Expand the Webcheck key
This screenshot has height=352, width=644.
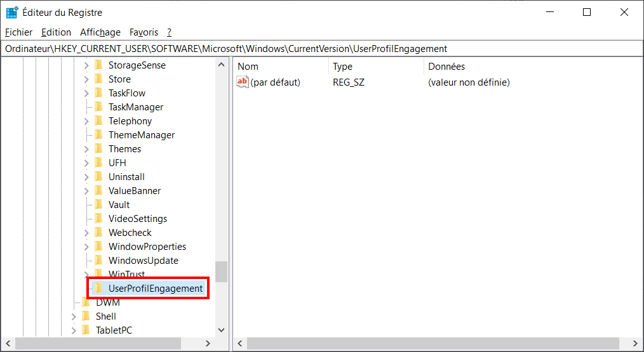click(86, 233)
